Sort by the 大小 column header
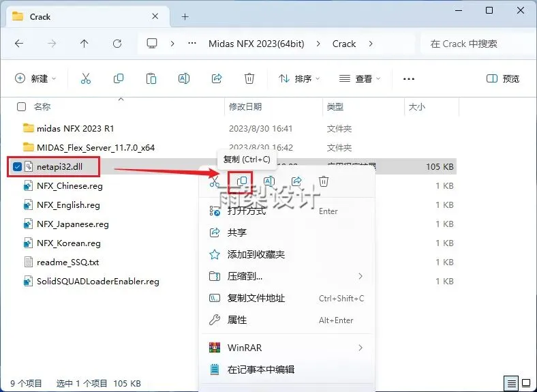537x392 pixels. [417, 107]
